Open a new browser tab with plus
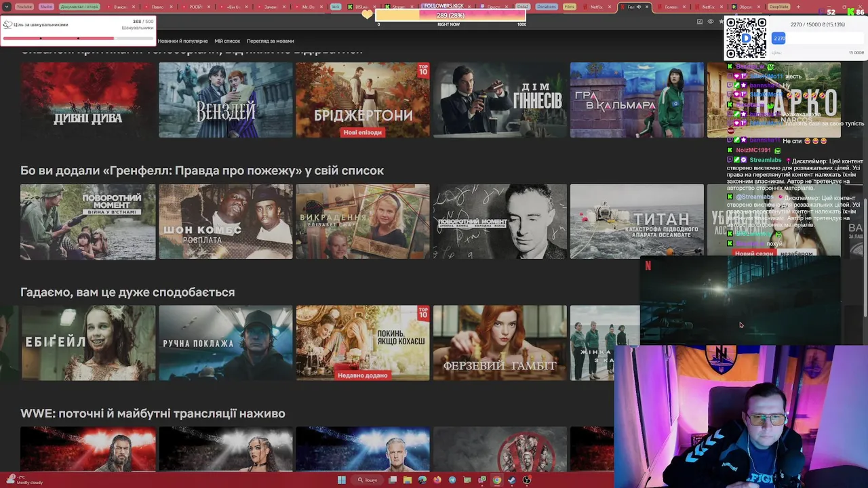 pyautogui.click(x=798, y=7)
